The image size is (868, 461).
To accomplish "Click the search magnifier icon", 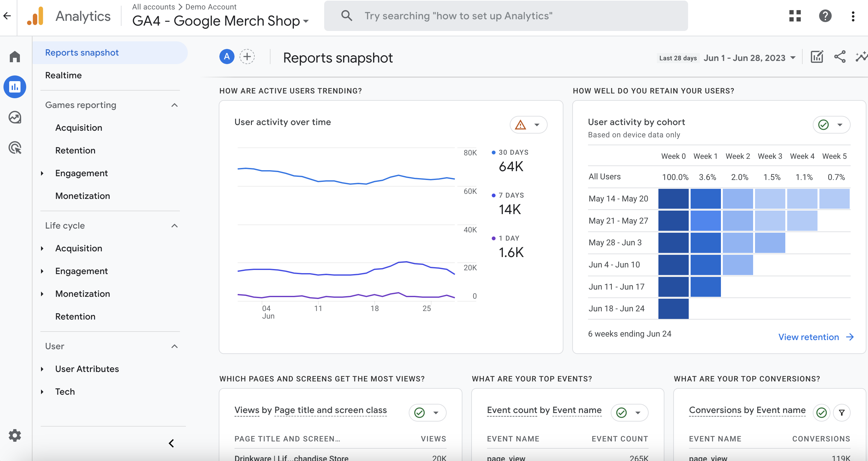I will tap(346, 15).
